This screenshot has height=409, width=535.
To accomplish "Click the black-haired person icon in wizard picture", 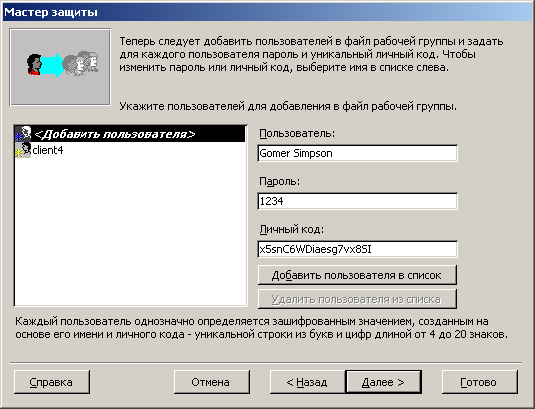I will 34,64.
